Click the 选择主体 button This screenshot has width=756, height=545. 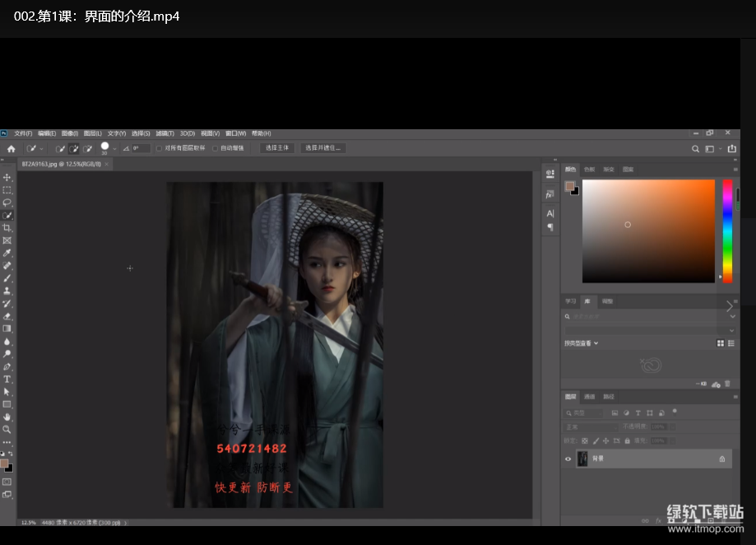(277, 148)
